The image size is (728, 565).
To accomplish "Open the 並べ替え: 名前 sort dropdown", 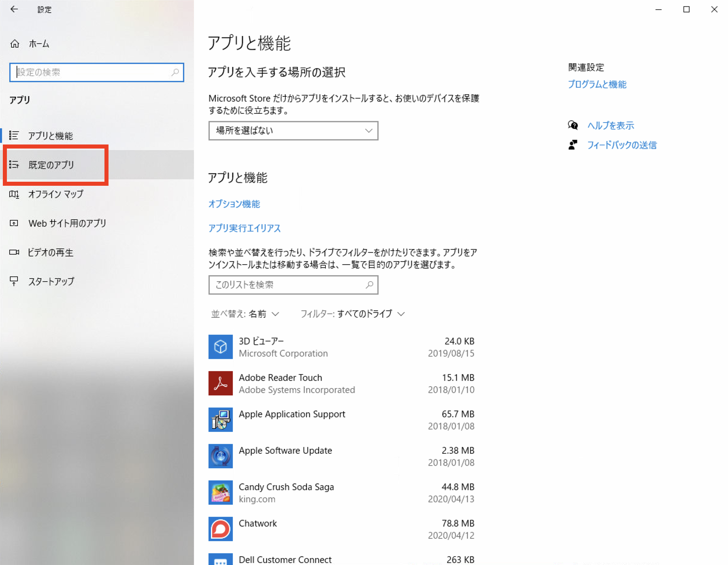I will [x=245, y=314].
